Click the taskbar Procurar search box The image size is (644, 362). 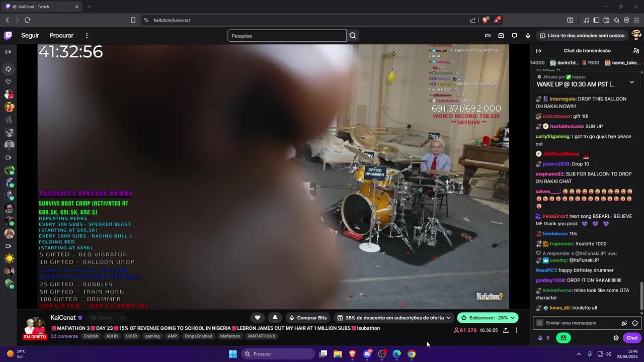click(x=278, y=354)
